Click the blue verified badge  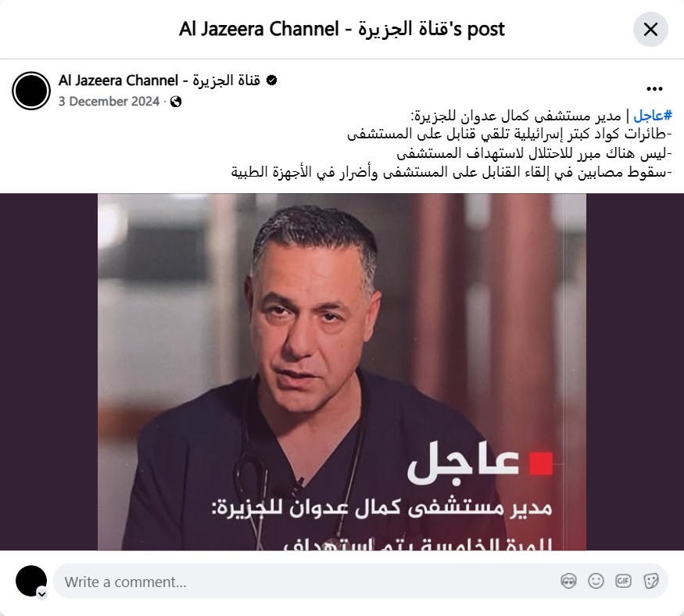[271, 81]
